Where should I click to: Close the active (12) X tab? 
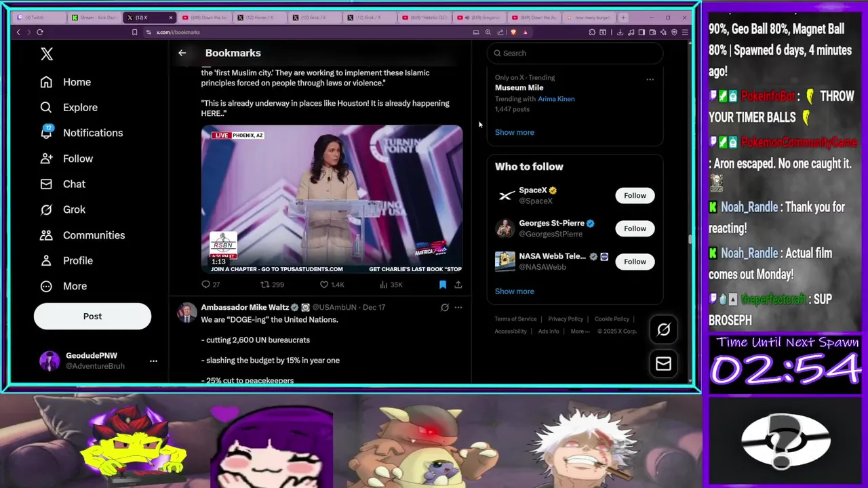point(171,18)
